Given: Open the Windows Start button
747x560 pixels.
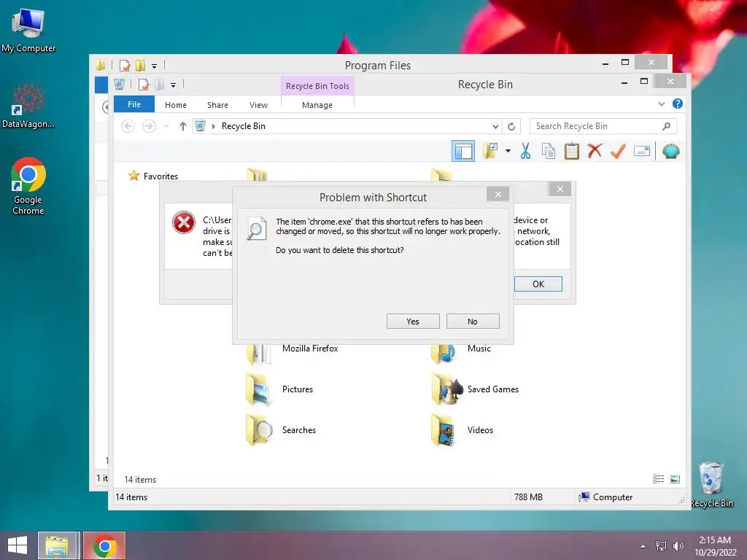Looking at the screenshot, I should pyautogui.click(x=18, y=545).
